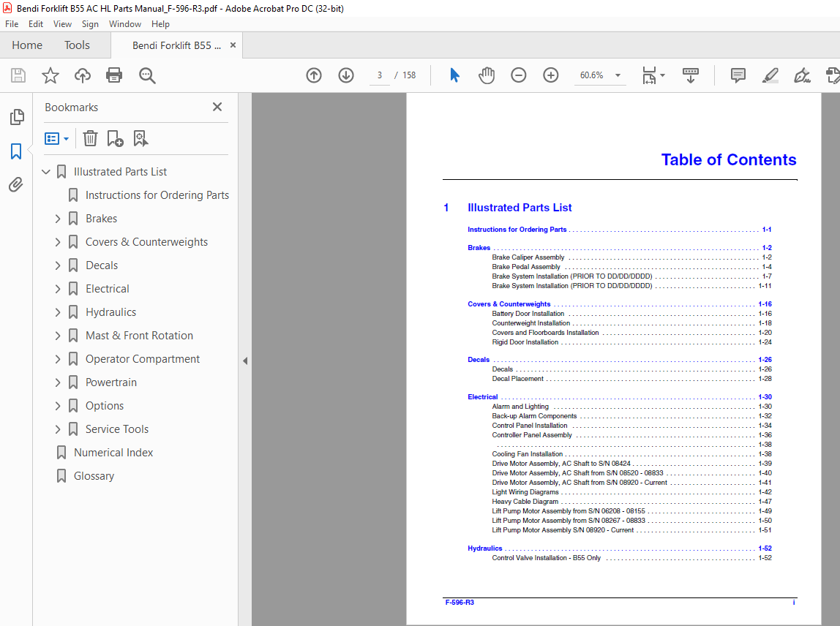Enable scrolling read mode icon
Screen dimensions: 840x626
691,75
